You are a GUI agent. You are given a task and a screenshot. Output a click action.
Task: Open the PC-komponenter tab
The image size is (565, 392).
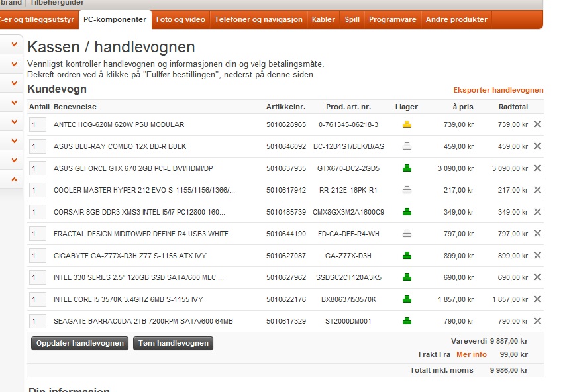click(115, 19)
